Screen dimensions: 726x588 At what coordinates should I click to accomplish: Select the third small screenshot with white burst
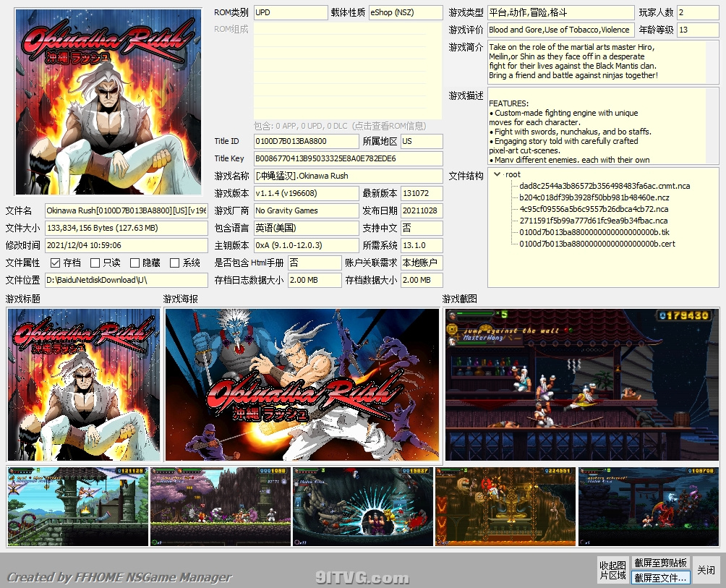tap(362, 506)
